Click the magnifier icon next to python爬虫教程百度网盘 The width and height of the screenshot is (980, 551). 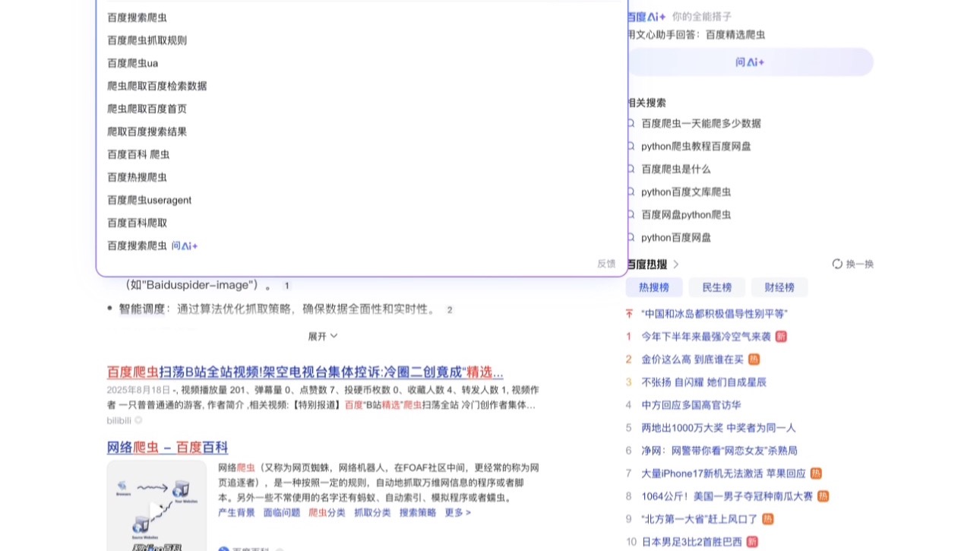pos(631,146)
